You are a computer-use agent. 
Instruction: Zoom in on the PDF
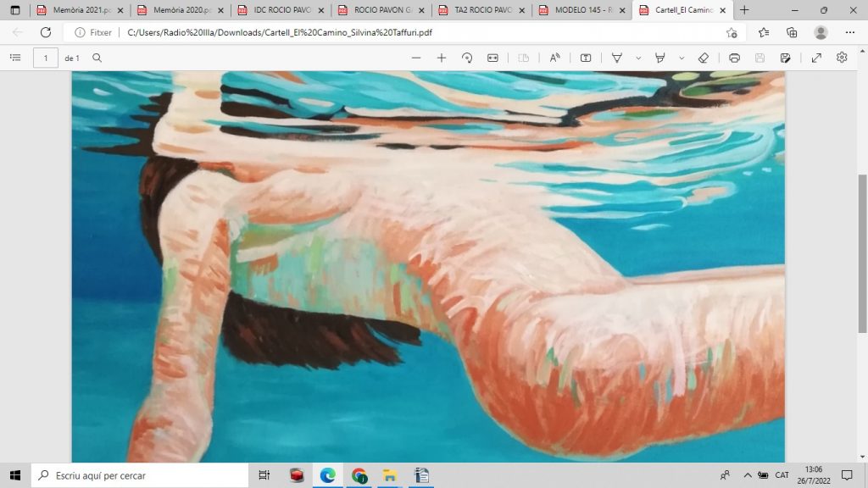[441, 58]
